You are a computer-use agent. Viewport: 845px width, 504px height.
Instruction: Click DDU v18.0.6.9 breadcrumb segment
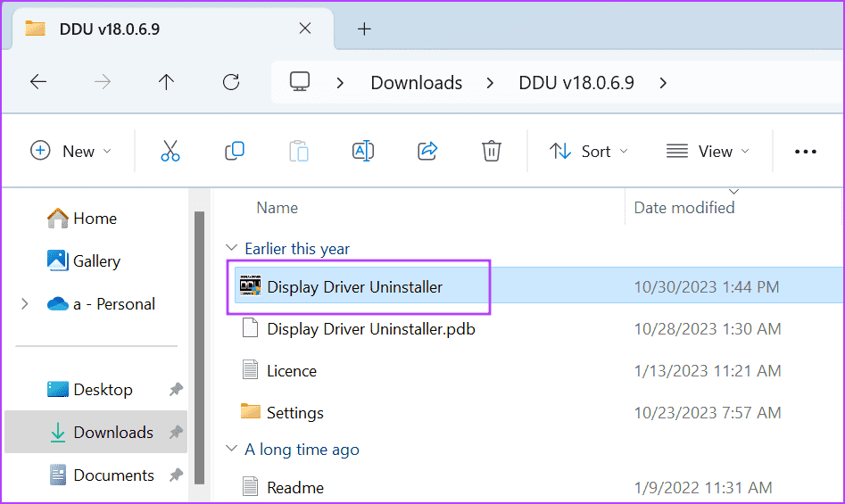(x=576, y=82)
